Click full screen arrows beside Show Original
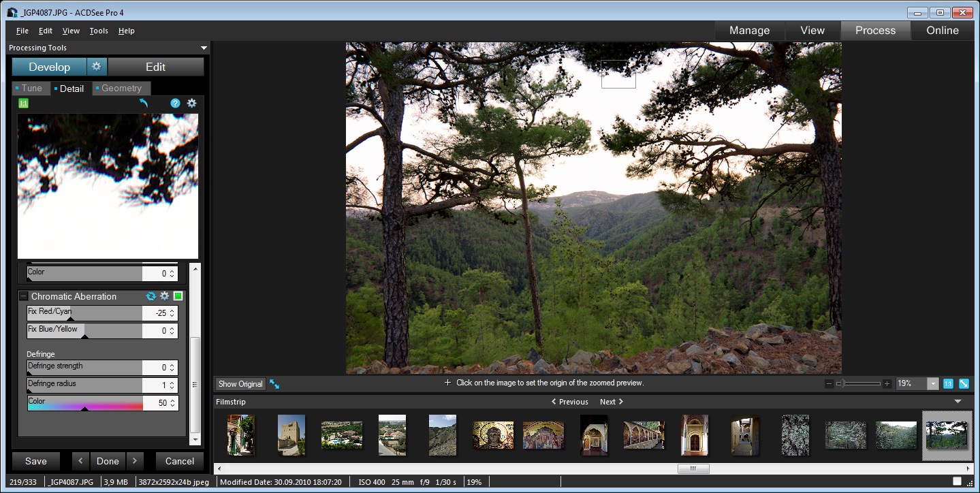The image size is (980, 493). [274, 384]
